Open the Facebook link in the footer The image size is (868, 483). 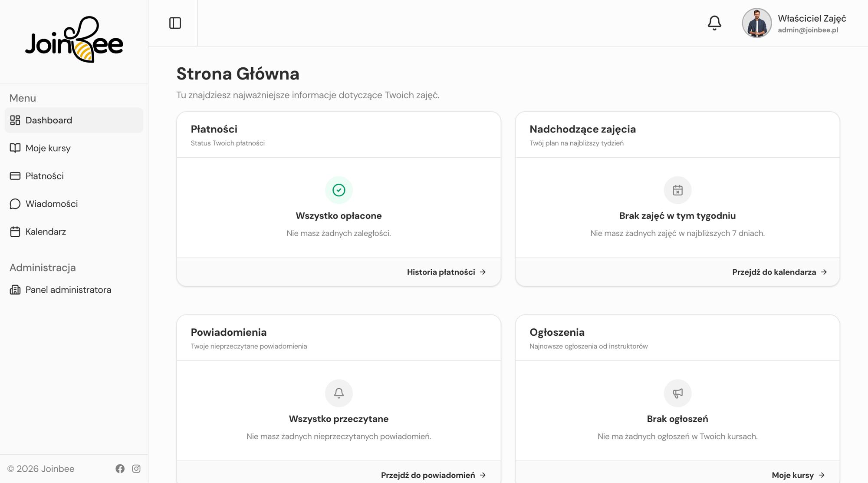(120, 469)
